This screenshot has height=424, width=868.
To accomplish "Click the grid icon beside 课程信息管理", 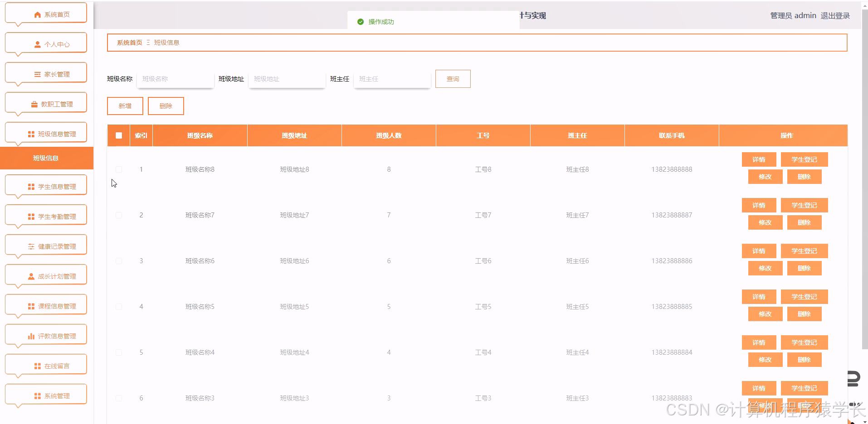I will click(31, 307).
